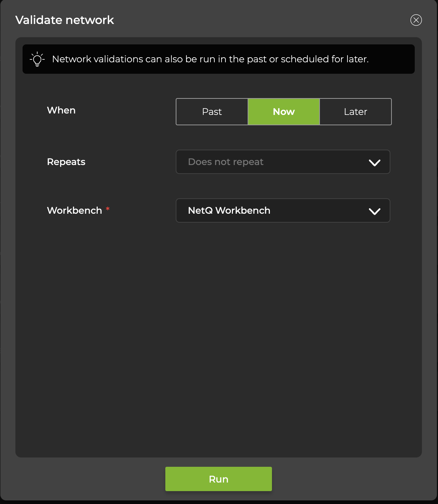Run the network validation
The width and height of the screenshot is (438, 504).
click(218, 479)
